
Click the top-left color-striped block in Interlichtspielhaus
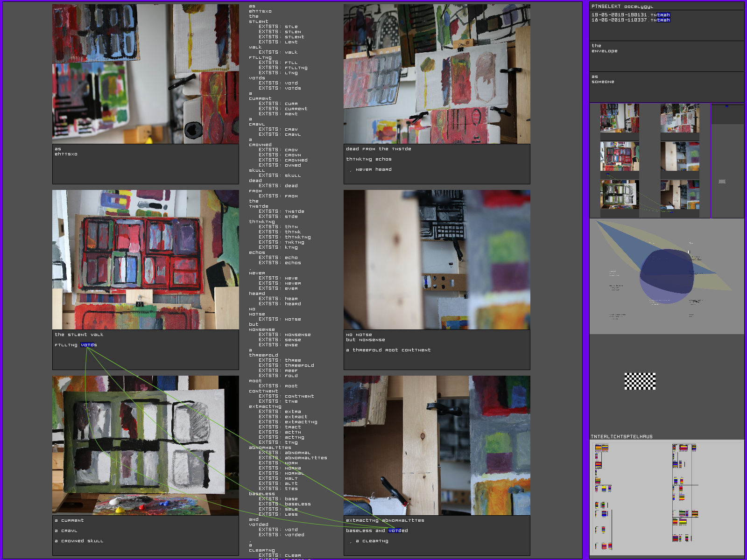point(601,448)
